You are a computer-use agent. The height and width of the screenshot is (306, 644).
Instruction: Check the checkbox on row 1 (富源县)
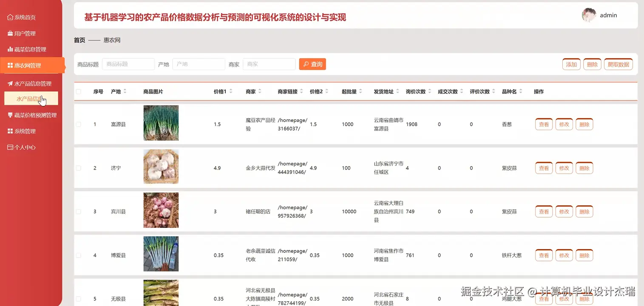pyautogui.click(x=79, y=124)
